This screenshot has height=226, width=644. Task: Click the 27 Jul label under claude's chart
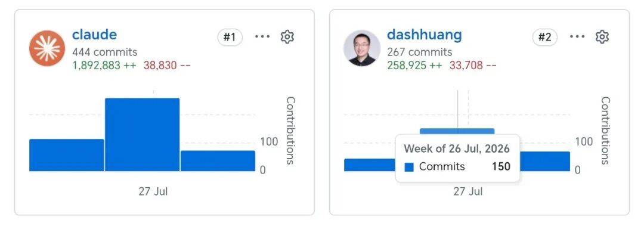coord(153,191)
